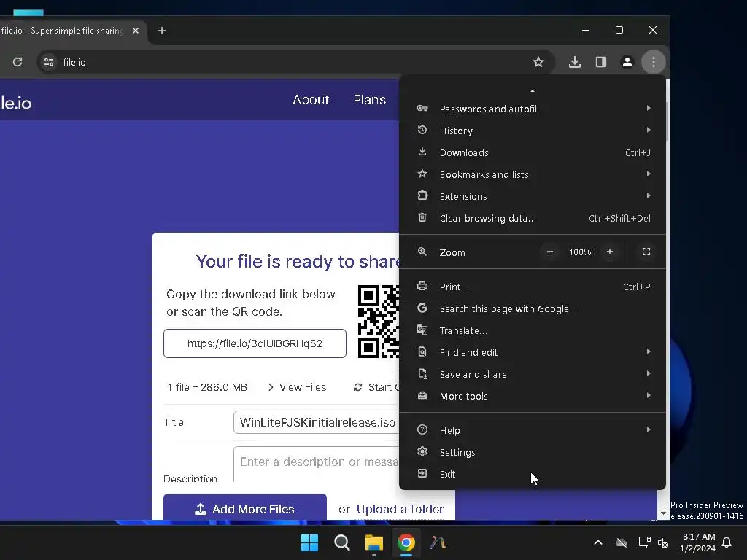Bookmark this page with the star icon
The height and width of the screenshot is (560, 747).
click(x=538, y=62)
